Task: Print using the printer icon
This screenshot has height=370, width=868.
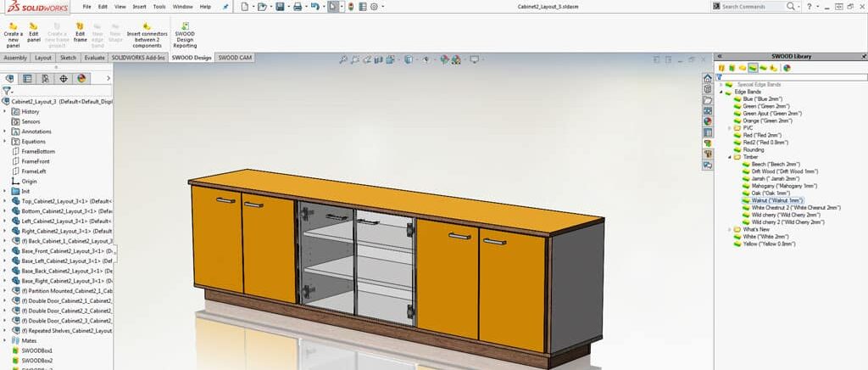Action: [x=298, y=7]
